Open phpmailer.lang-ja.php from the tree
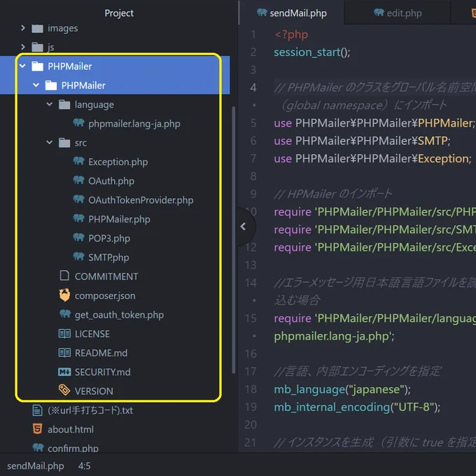The image size is (476, 476). [134, 124]
